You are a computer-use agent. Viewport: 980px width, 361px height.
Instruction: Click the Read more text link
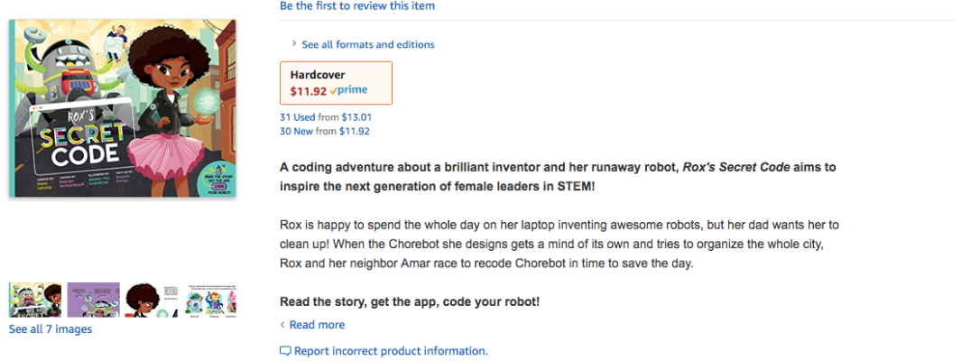[x=317, y=325]
